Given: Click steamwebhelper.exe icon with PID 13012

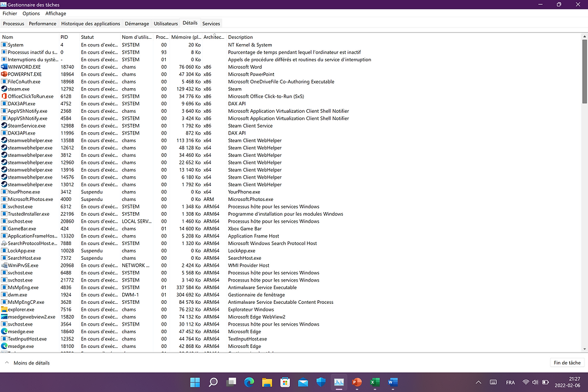Looking at the screenshot, I should coord(4,185).
